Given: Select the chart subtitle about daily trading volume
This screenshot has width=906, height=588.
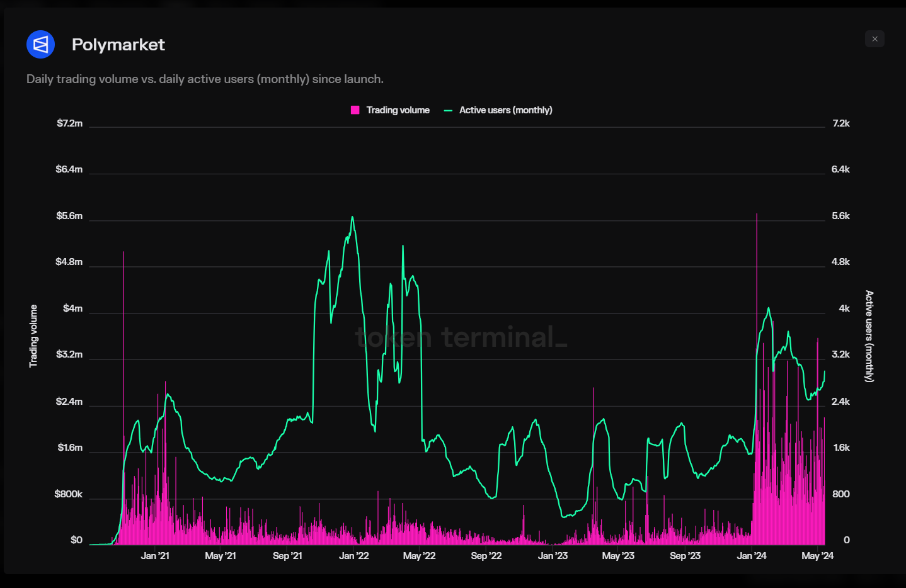Looking at the screenshot, I should (x=205, y=79).
